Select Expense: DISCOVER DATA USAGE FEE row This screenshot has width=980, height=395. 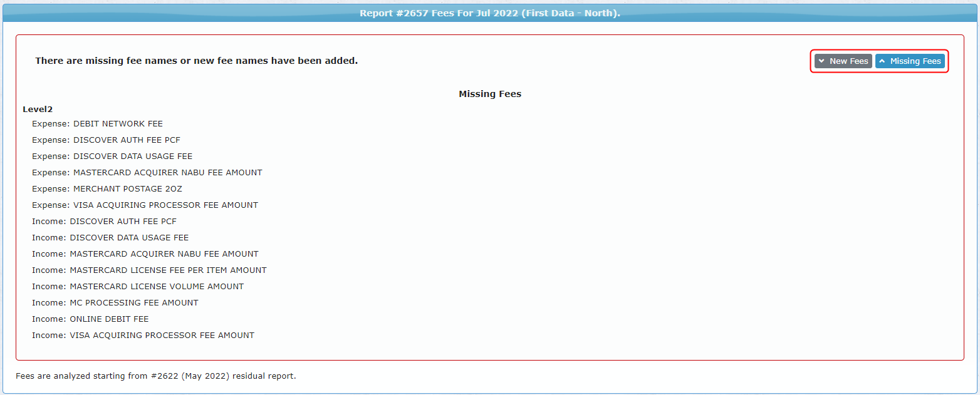(x=112, y=156)
